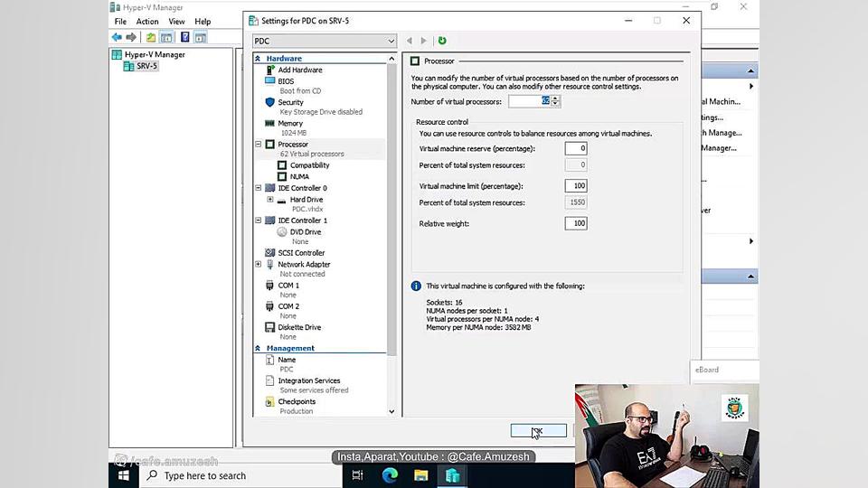Select the Diskette Drive icon

(x=269, y=327)
